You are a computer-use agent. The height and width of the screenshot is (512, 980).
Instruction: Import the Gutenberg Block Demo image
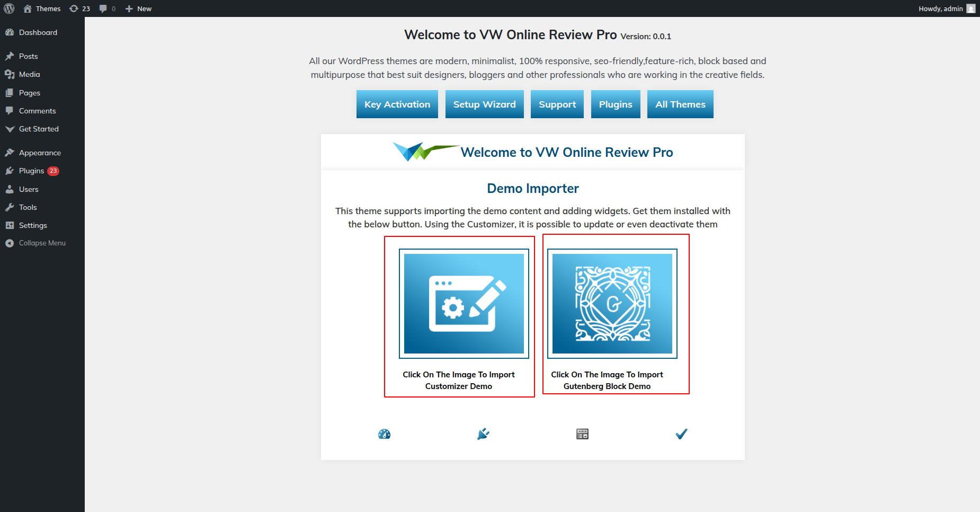(x=612, y=304)
